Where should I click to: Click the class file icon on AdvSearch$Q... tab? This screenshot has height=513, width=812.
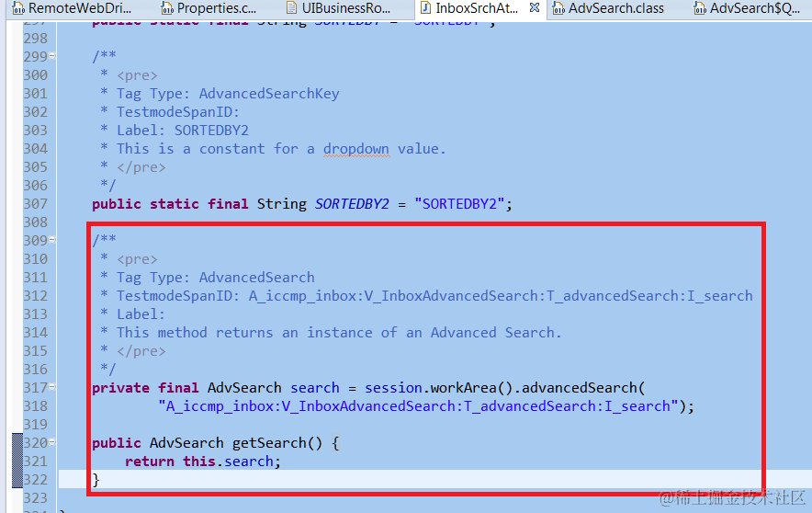[700, 8]
